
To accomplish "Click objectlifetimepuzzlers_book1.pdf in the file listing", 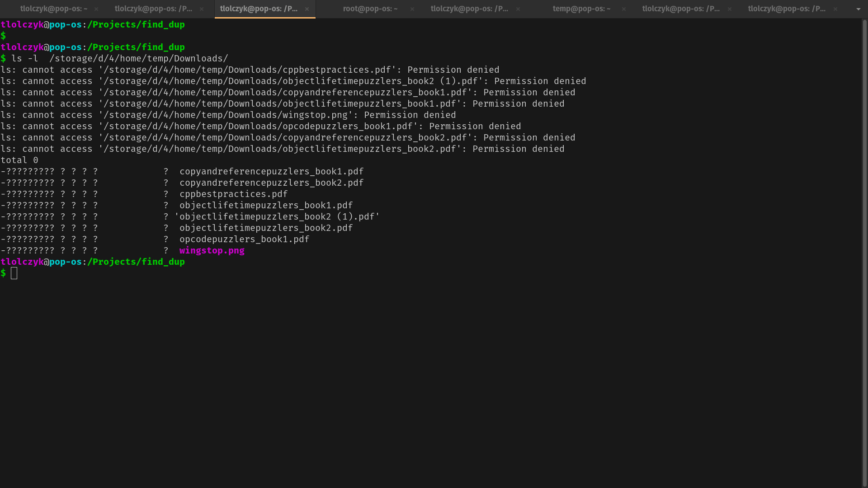I will (266, 206).
